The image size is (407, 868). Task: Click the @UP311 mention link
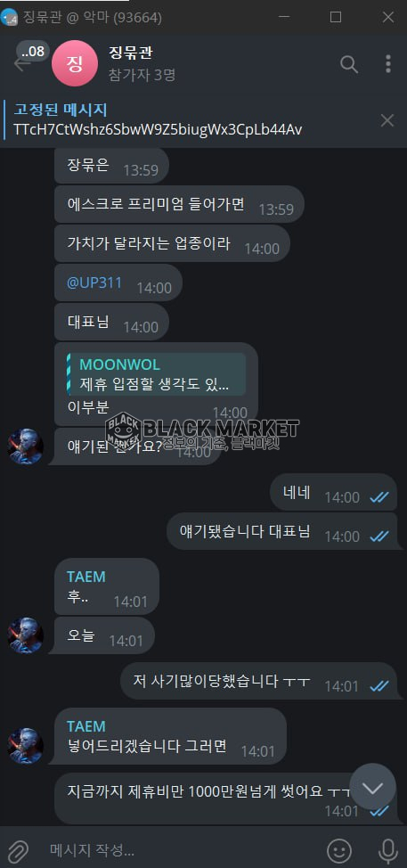pos(94,283)
